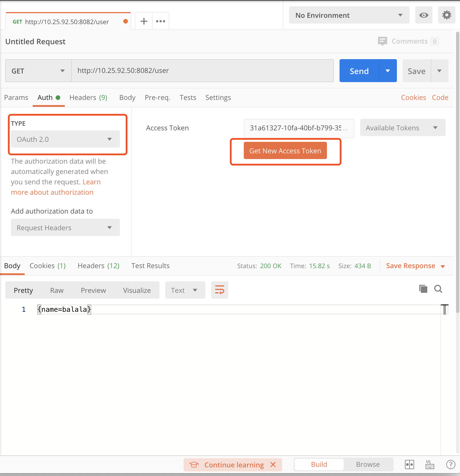
Task: Click the request URL field
Action: point(202,71)
